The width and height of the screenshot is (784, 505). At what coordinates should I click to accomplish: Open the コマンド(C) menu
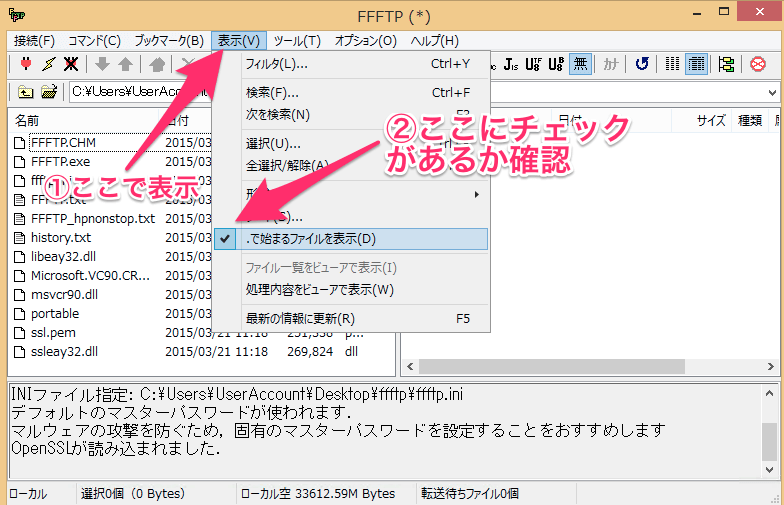[94, 40]
